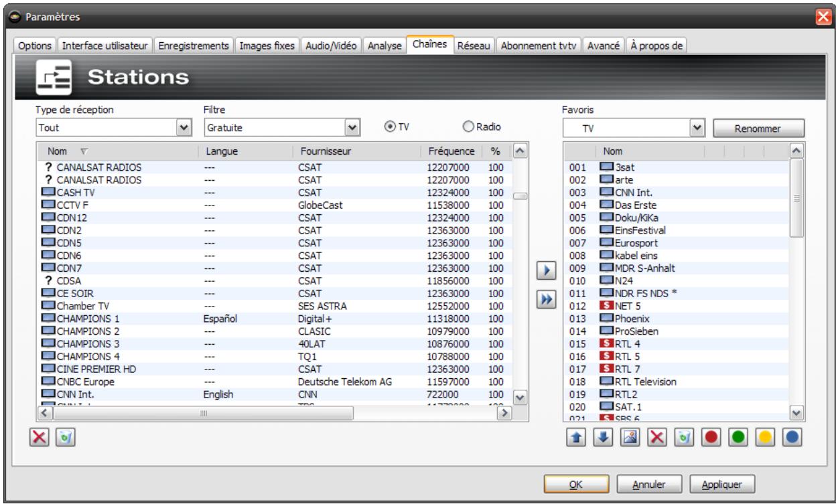836x504 pixels.
Task: Click red X delete icon under stations list
Action: (38, 437)
